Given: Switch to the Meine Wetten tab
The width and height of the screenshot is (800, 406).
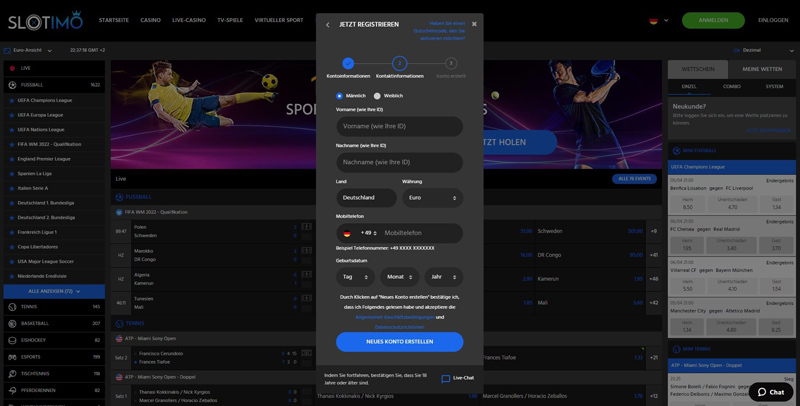Looking at the screenshot, I should click(762, 69).
